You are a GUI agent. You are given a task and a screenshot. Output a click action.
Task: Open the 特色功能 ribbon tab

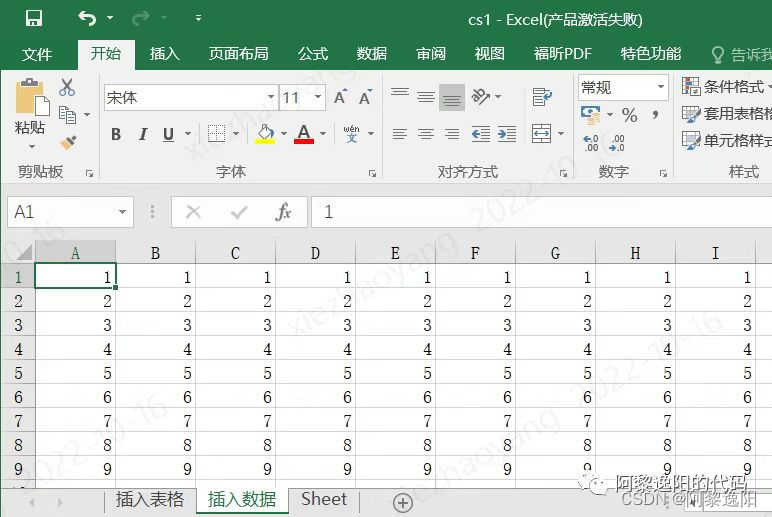point(650,54)
